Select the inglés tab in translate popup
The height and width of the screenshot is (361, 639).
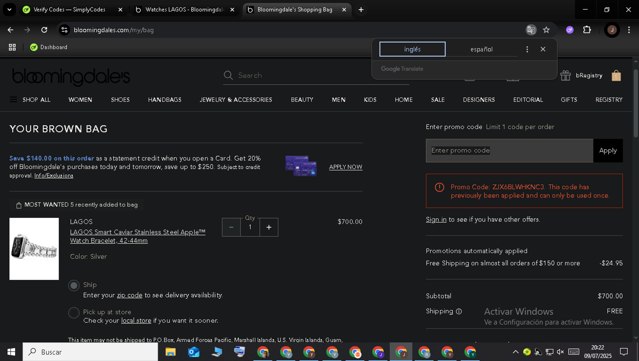[x=412, y=49]
